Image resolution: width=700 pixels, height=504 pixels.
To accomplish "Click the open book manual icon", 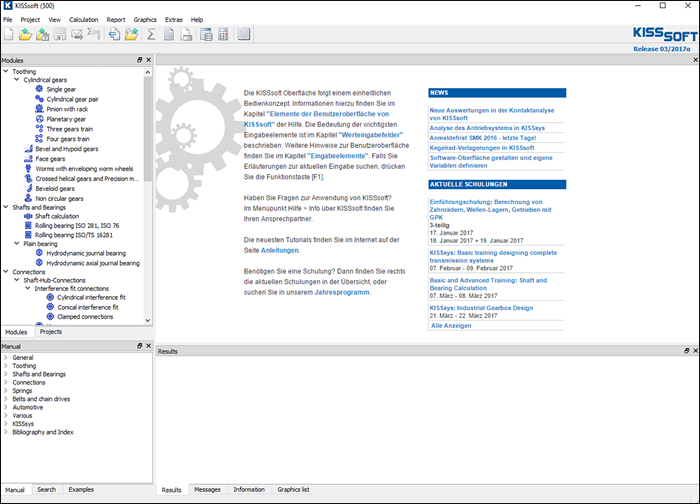I will [x=244, y=34].
